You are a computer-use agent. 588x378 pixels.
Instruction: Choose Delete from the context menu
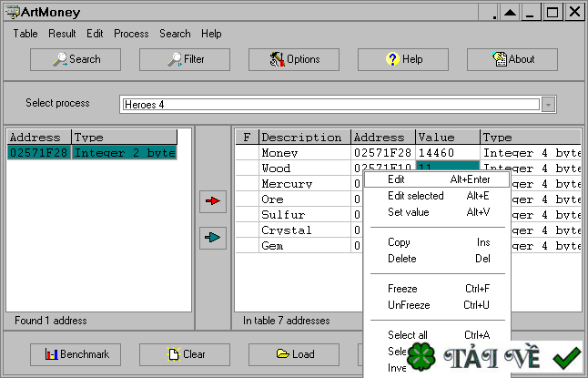tap(437, 259)
